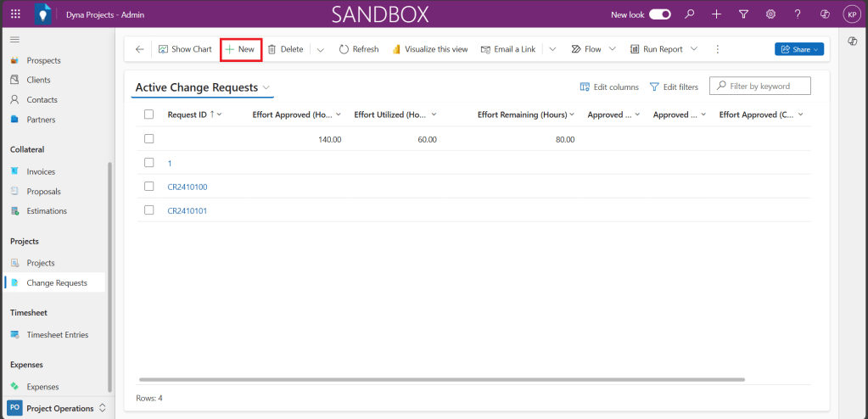Toggle the New look switch
The height and width of the screenshot is (419, 868).
point(660,14)
